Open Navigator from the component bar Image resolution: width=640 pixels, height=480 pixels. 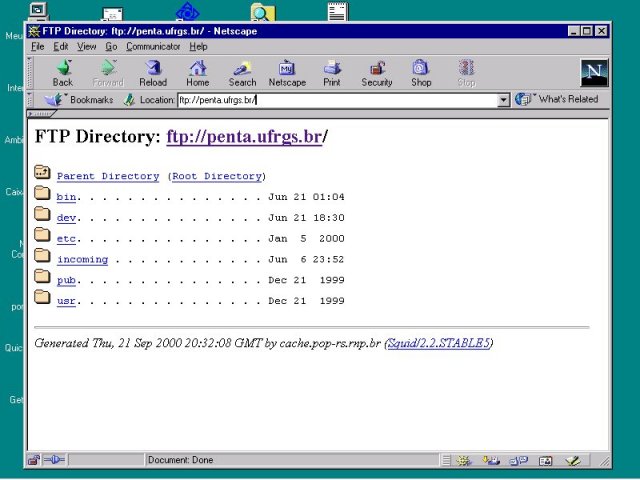[x=464, y=461]
